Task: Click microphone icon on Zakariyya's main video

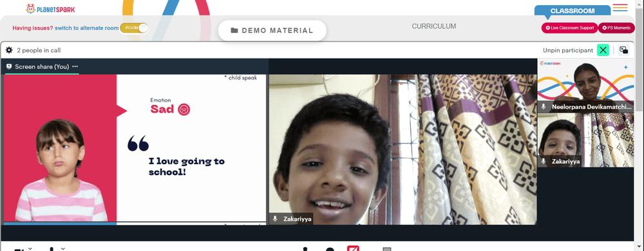Action: [275, 219]
